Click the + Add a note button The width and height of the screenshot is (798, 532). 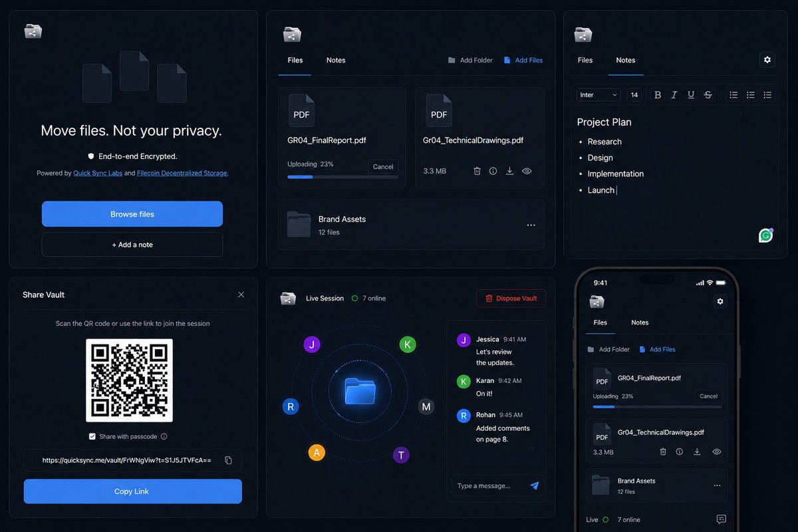point(132,245)
